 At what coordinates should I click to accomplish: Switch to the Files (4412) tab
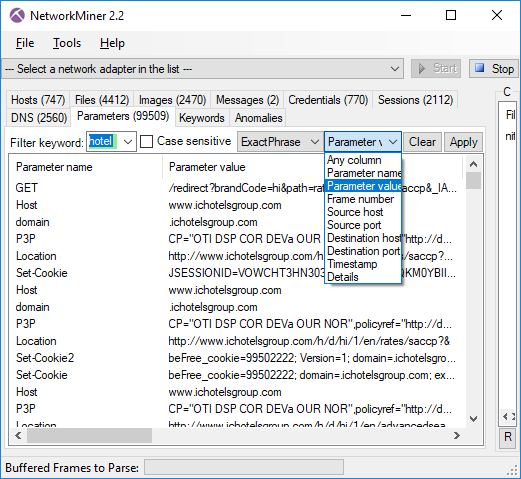(x=102, y=100)
